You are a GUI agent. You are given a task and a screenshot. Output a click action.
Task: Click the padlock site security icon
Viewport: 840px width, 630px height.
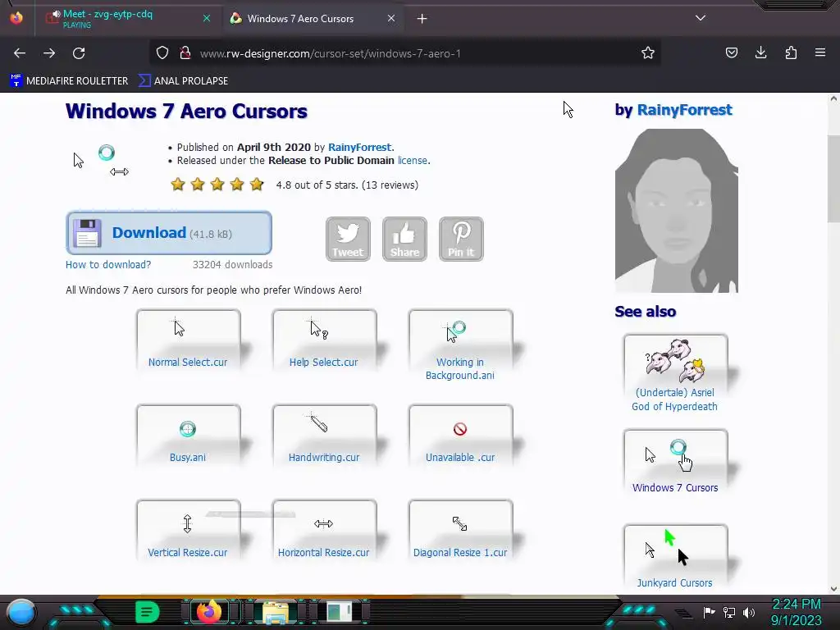click(x=185, y=53)
